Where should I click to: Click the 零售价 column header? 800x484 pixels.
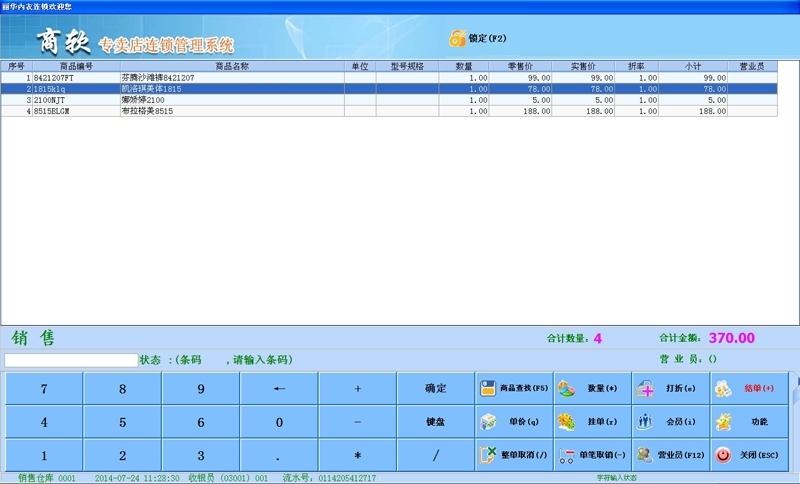click(520, 66)
